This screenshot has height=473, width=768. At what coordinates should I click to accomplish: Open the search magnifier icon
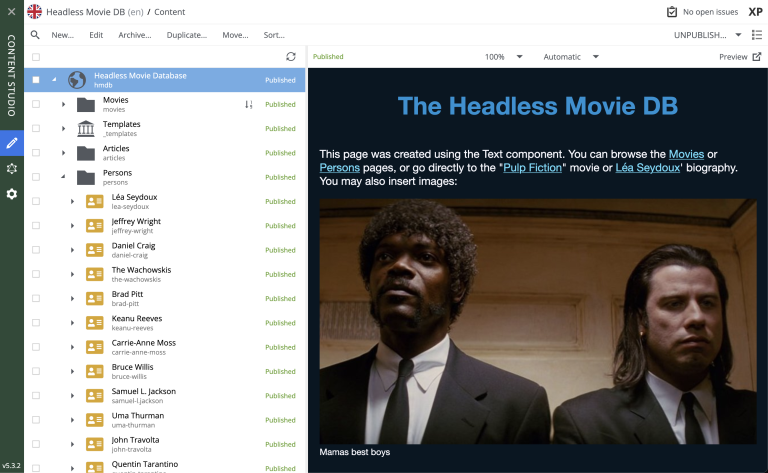point(35,35)
